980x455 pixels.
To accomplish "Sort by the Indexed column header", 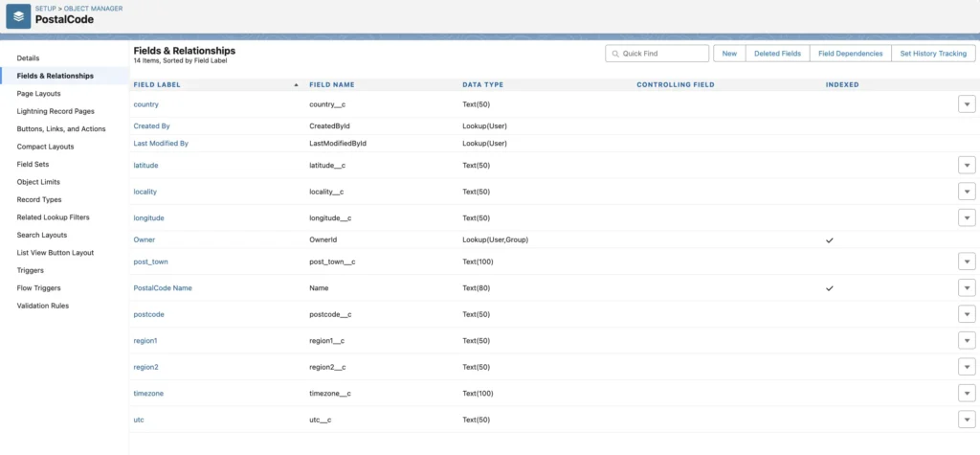I will point(842,85).
